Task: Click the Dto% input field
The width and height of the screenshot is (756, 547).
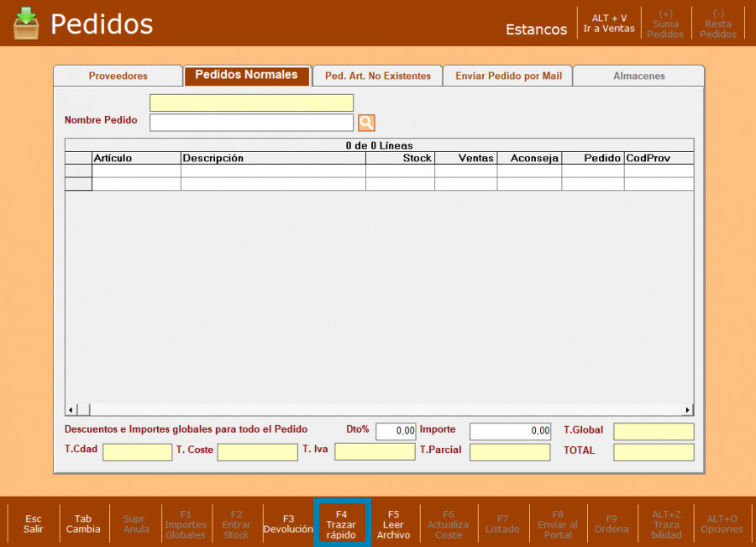Action: point(395,431)
